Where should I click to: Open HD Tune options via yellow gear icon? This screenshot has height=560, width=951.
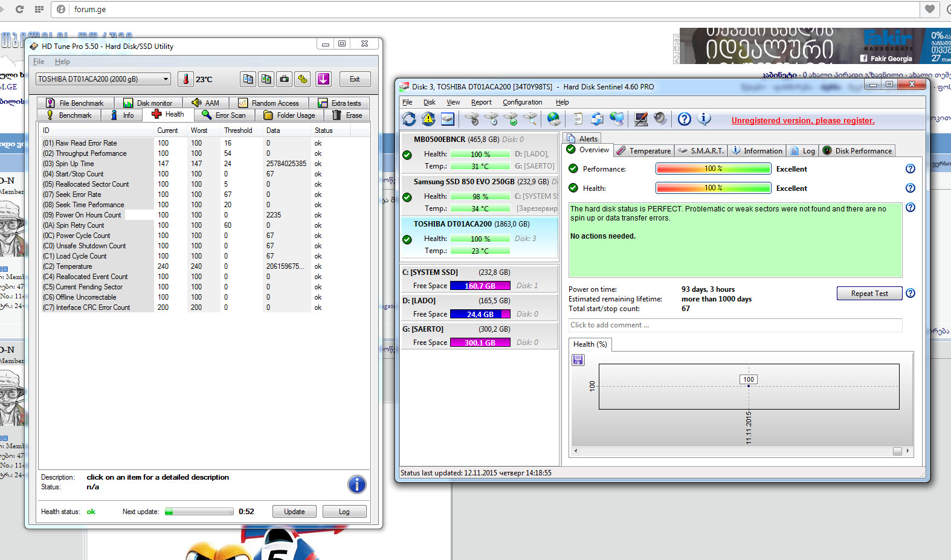click(303, 79)
